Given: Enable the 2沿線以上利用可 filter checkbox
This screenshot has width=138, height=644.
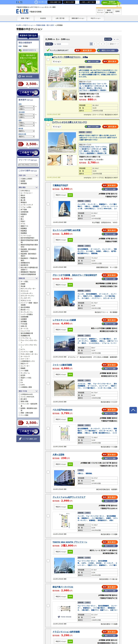Looking at the screenshot, I should (x=20, y=179).
